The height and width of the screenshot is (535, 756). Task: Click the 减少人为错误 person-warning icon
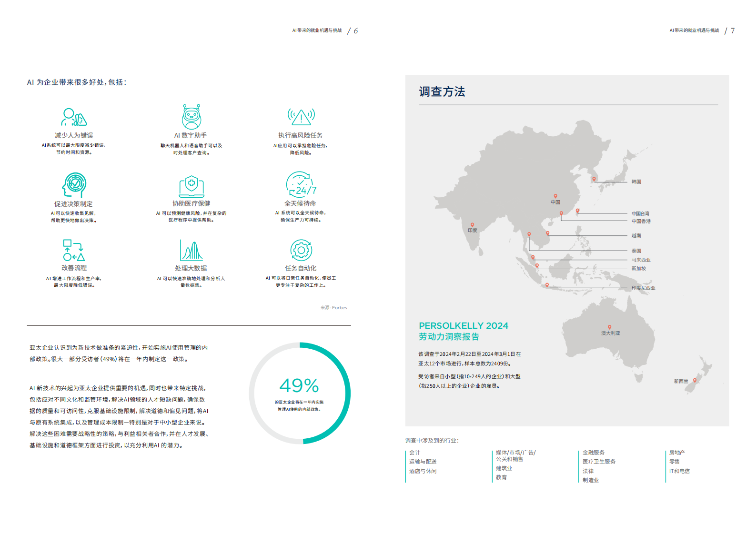pos(74,117)
